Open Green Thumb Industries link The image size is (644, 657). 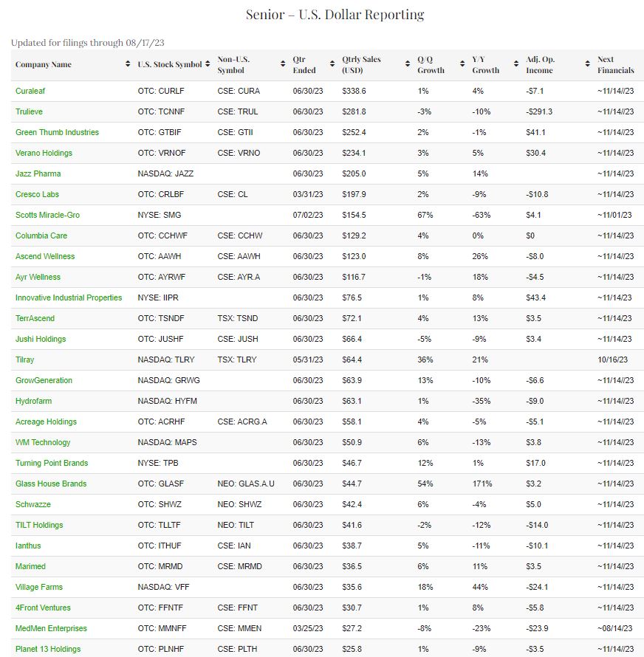(x=57, y=132)
